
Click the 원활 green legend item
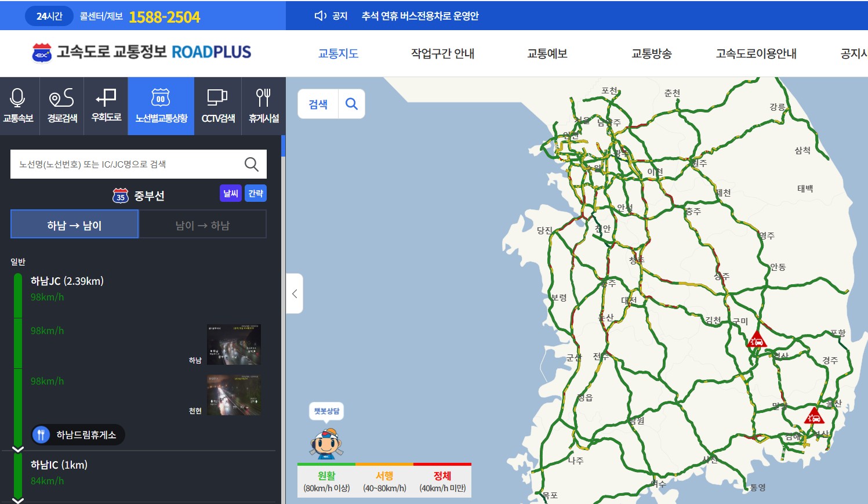(326, 481)
